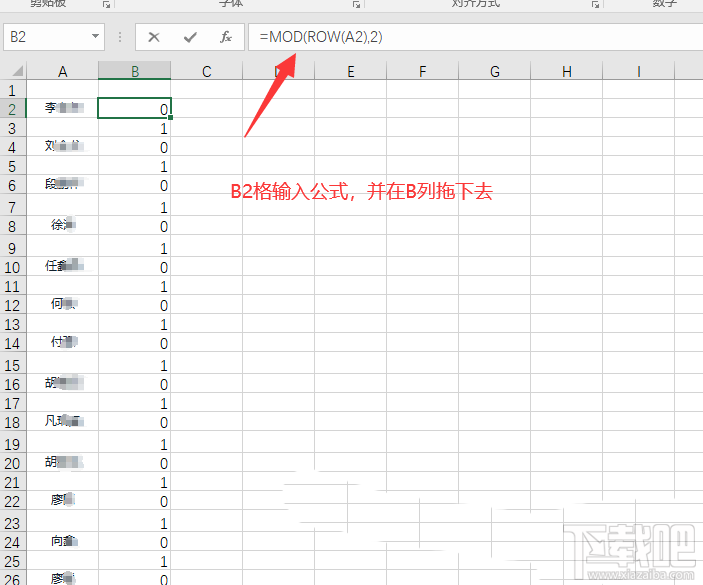Image resolution: width=703 pixels, height=585 pixels.
Task: Open the alignment group dialog launcher
Action: click(595, 4)
